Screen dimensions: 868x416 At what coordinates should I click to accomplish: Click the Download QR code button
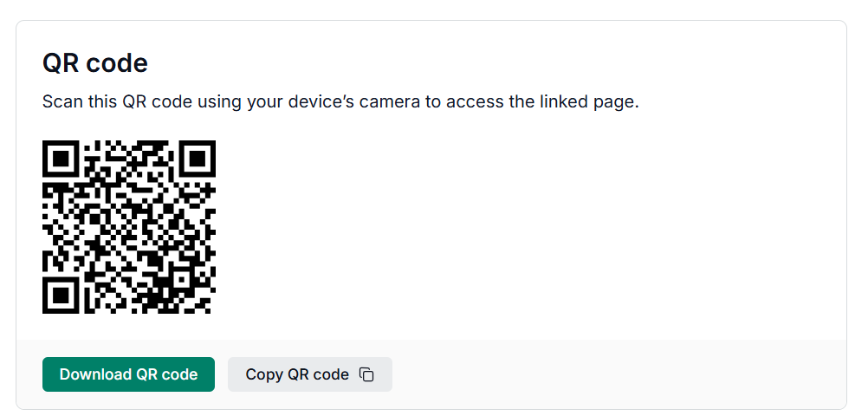[128, 374]
